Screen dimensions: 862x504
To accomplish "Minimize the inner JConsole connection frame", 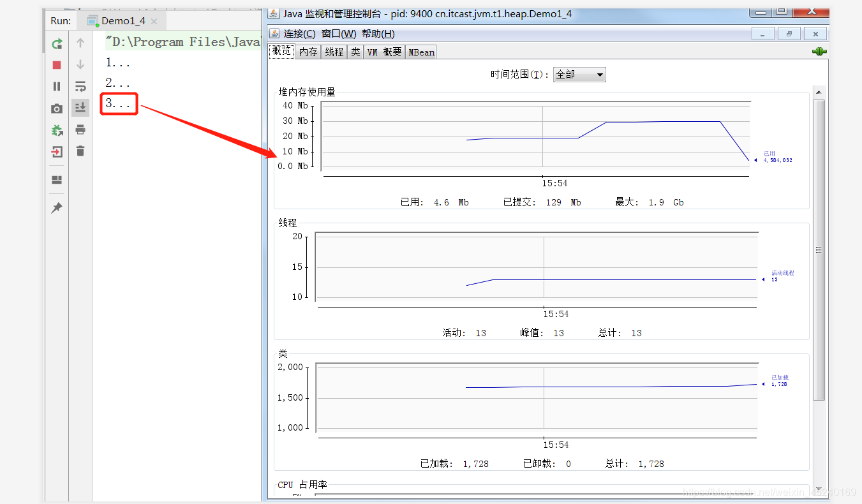I will pyautogui.click(x=764, y=34).
